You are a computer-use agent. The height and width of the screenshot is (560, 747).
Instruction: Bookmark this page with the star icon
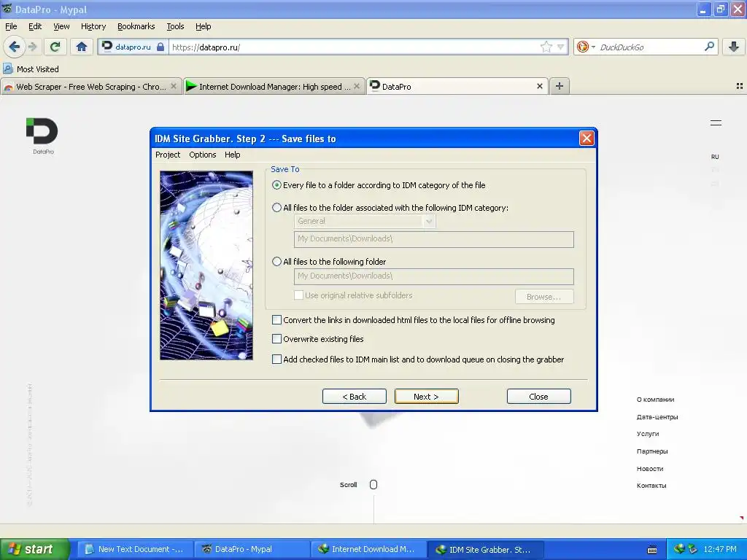click(546, 47)
